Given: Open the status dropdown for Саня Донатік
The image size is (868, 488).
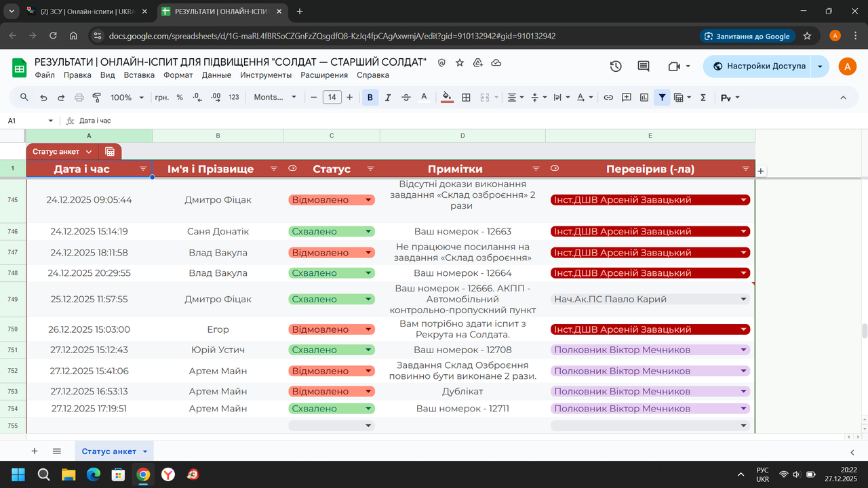Looking at the screenshot, I should click(368, 232).
